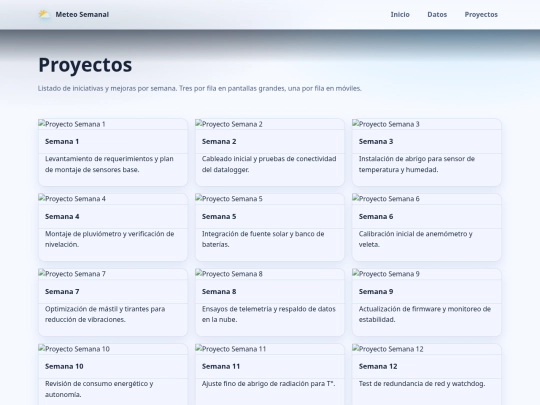Click the Meteo Semanal sun-cloud logo icon
Image resolution: width=540 pixels, height=405 pixels.
pos(44,14)
